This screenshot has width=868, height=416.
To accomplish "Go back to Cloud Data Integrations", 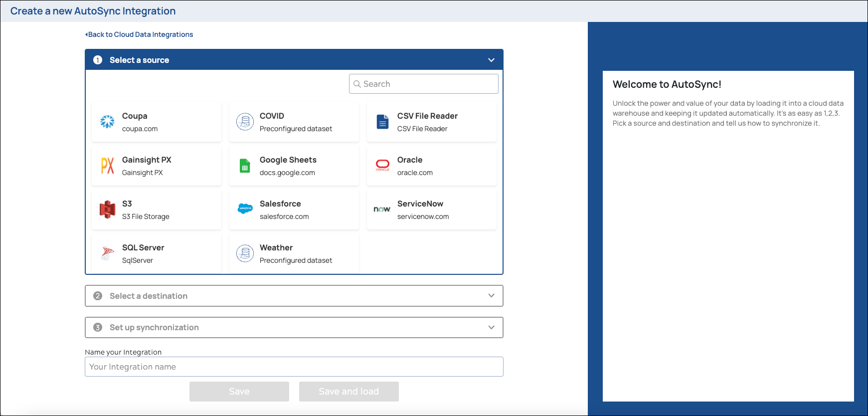I will [139, 34].
